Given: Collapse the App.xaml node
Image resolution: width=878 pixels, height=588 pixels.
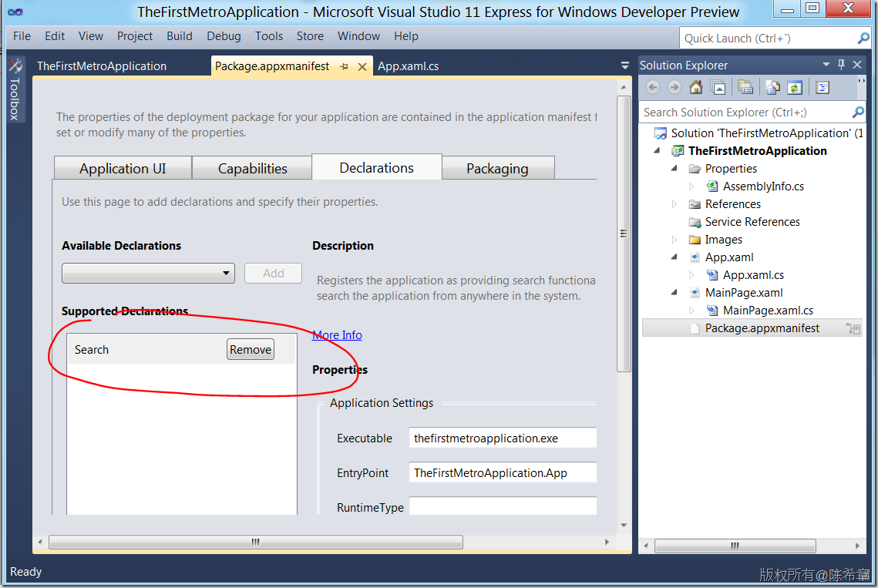Looking at the screenshot, I should (x=674, y=257).
